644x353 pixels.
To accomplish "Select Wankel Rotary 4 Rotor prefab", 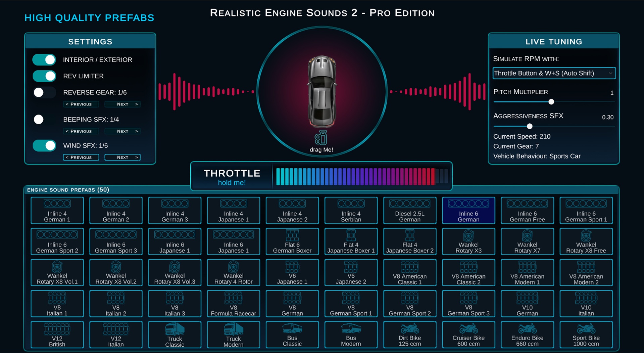I will coord(233,272).
